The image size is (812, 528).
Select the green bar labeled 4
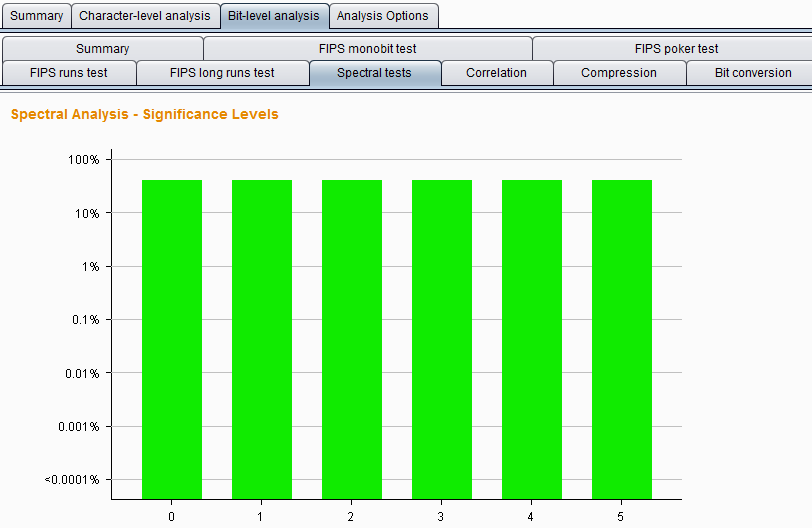pos(532,339)
